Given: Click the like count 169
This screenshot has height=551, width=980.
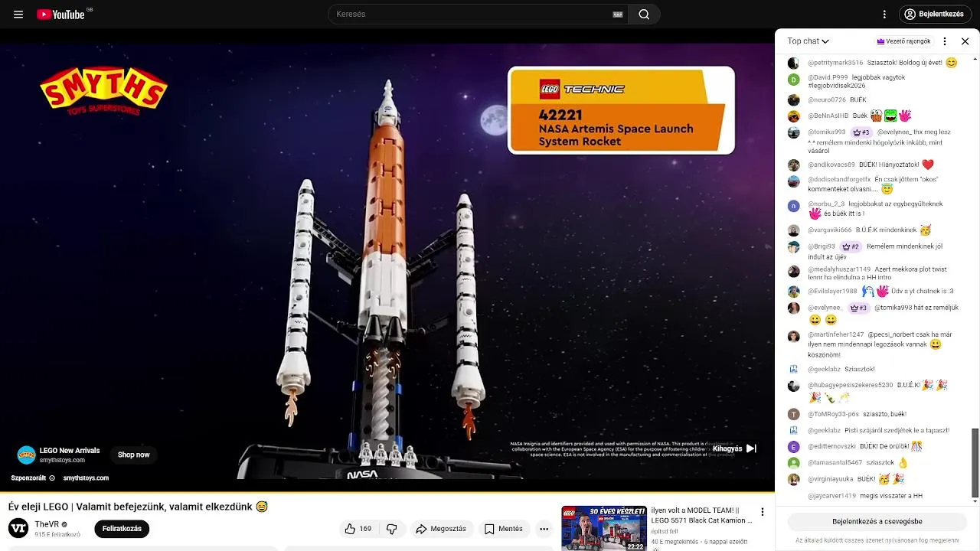Looking at the screenshot, I should (365, 529).
